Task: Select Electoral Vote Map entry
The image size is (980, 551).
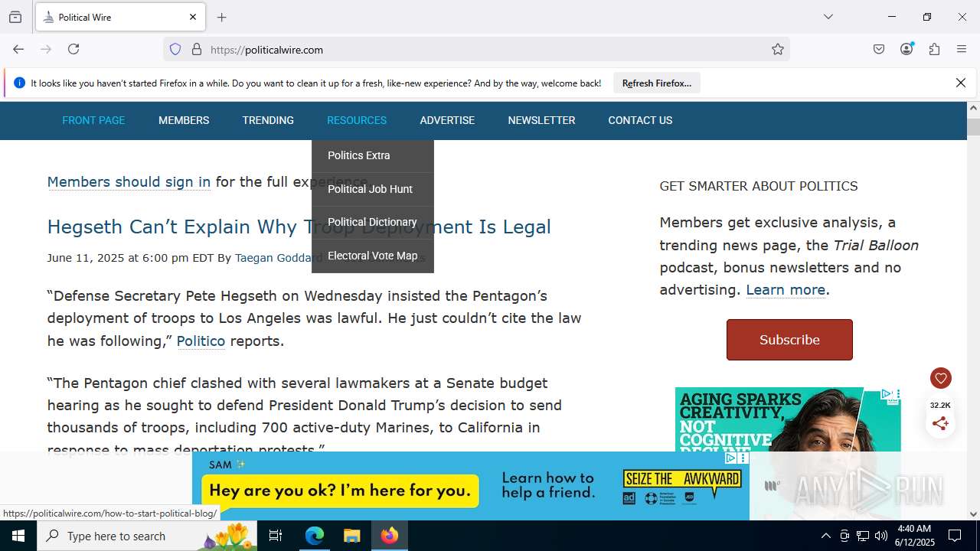Action: coord(373,256)
